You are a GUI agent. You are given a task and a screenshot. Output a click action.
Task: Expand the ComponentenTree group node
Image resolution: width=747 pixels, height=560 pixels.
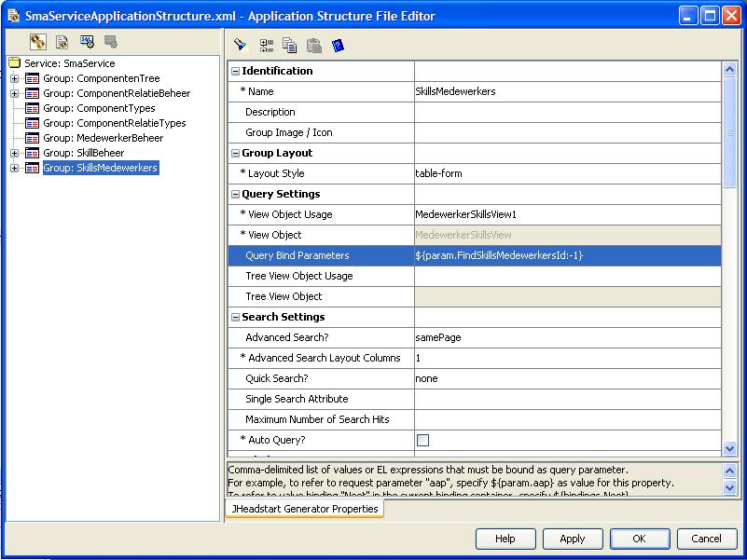click(15, 78)
